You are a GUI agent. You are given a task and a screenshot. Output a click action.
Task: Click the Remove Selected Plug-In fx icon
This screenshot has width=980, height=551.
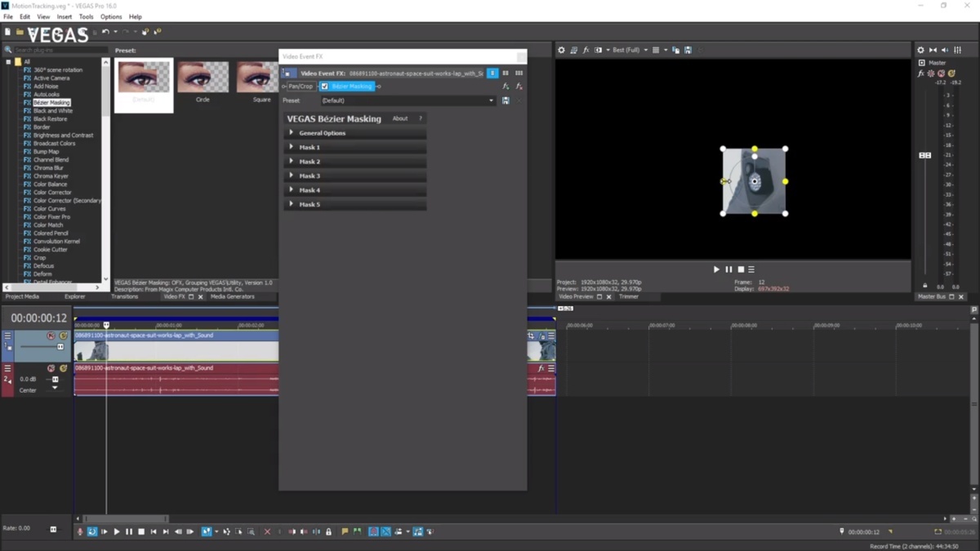[x=519, y=87]
